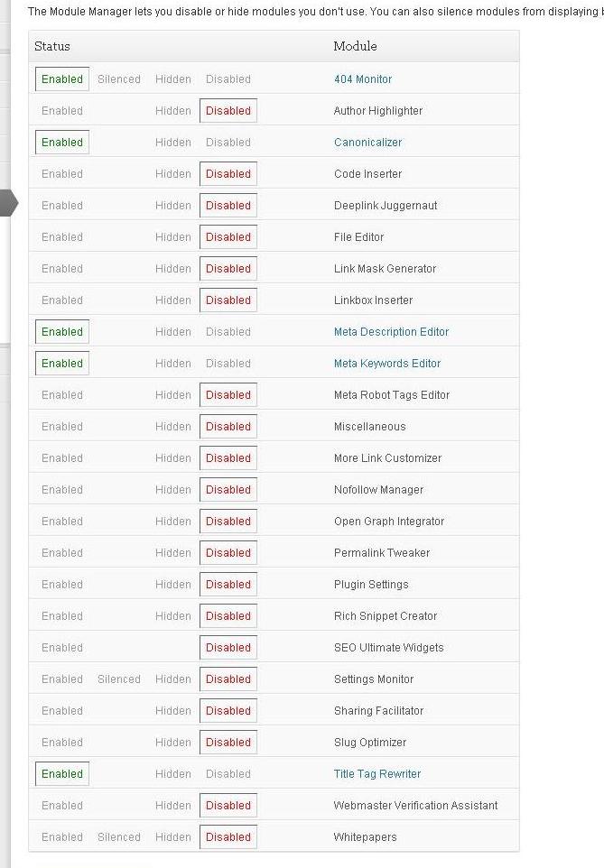The height and width of the screenshot is (868, 604).
Task: Disable the Meta Description Editor module
Action: pyautogui.click(x=228, y=332)
